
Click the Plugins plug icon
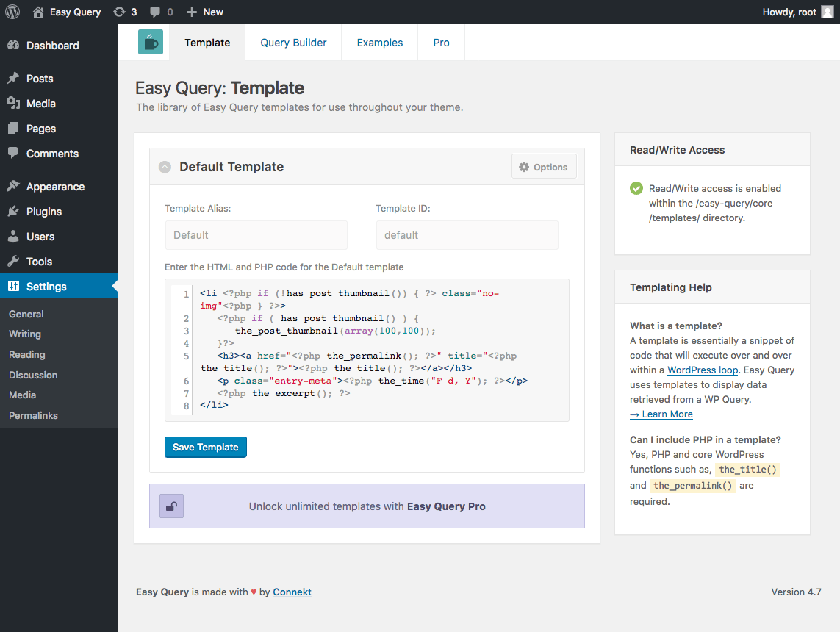(13, 211)
